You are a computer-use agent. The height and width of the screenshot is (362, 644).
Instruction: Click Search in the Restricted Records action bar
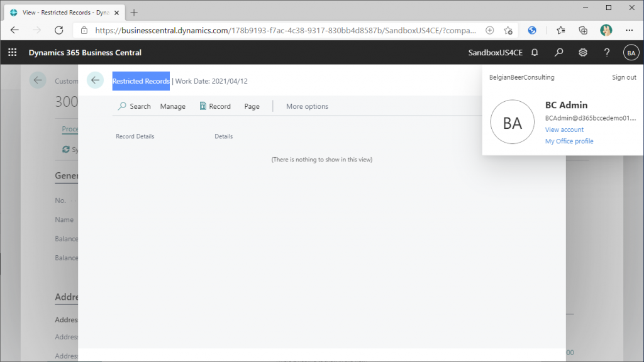click(135, 106)
